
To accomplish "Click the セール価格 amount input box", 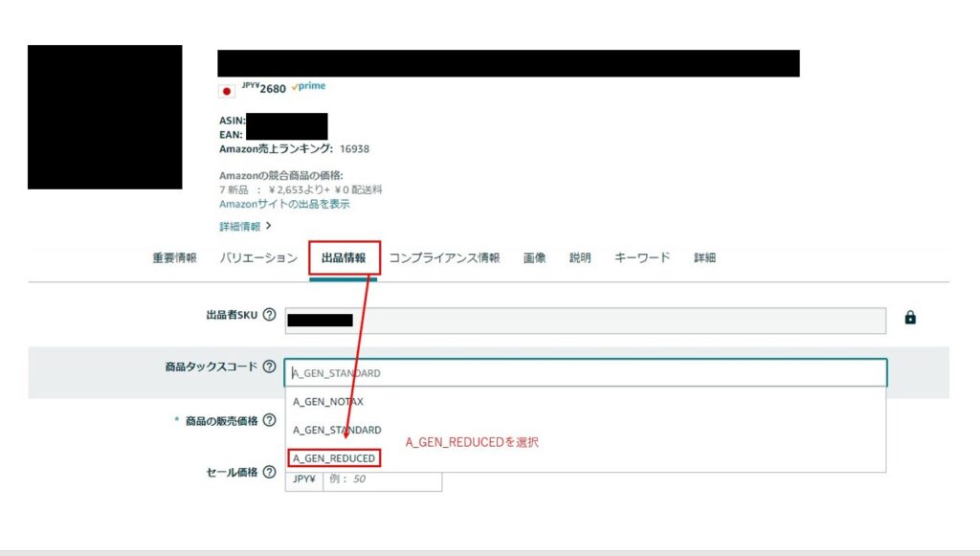I will [x=382, y=478].
